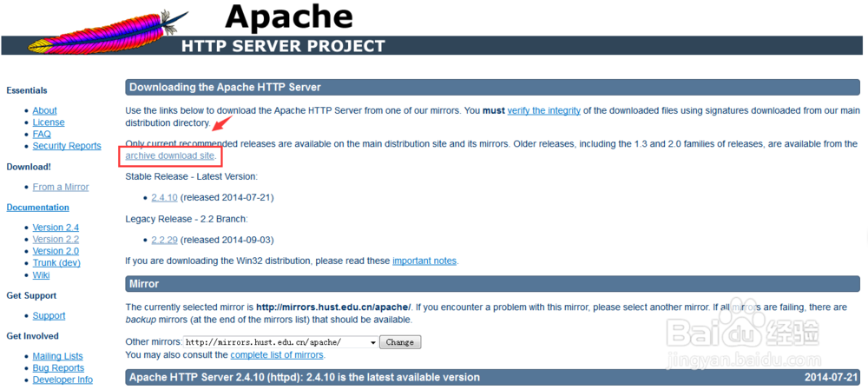This screenshot has width=868, height=390.
Task: Click the Mirror section heading
Action: coord(144,284)
